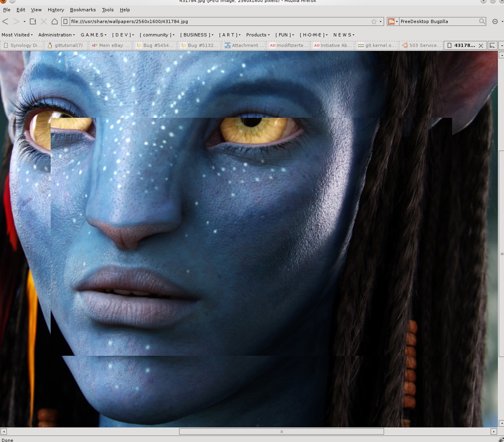Screen dimensions: 504x442
Task: List all tabs dropdown arrow
Action: click(501, 45)
